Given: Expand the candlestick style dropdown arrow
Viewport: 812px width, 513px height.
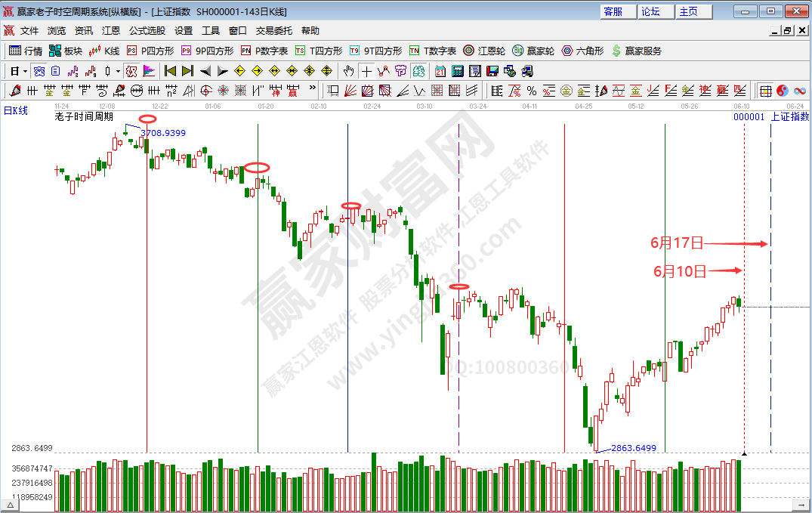Looking at the screenshot, I should point(118,71).
